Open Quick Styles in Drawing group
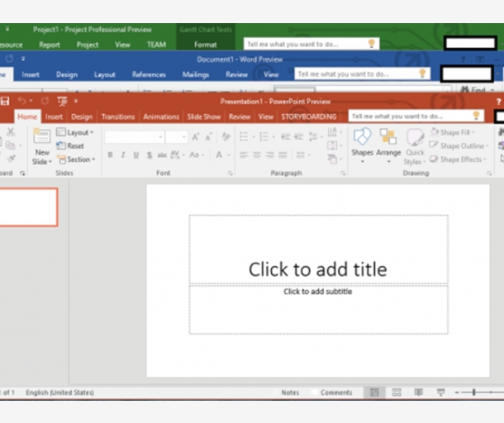This screenshot has height=423, width=504. click(x=415, y=142)
